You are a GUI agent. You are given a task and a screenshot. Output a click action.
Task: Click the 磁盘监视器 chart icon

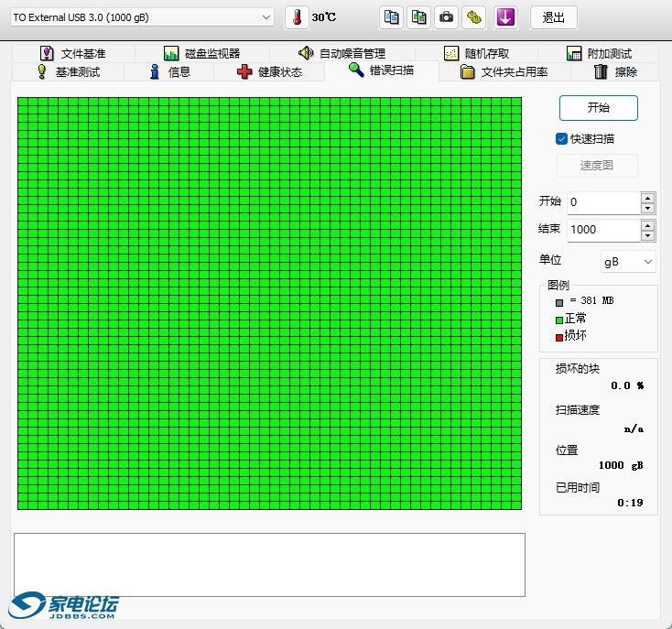pyautogui.click(x=171, y=53)
